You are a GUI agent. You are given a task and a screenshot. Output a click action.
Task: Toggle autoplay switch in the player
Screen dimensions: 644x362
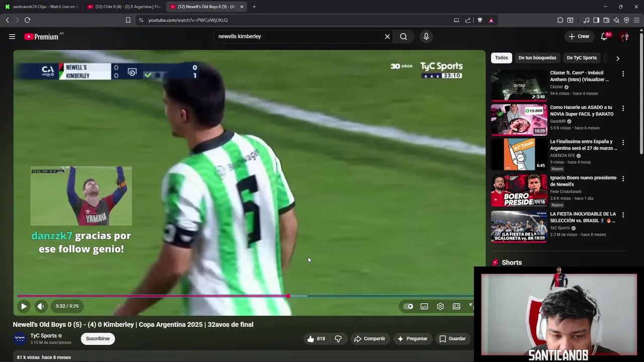click(409, 306)
